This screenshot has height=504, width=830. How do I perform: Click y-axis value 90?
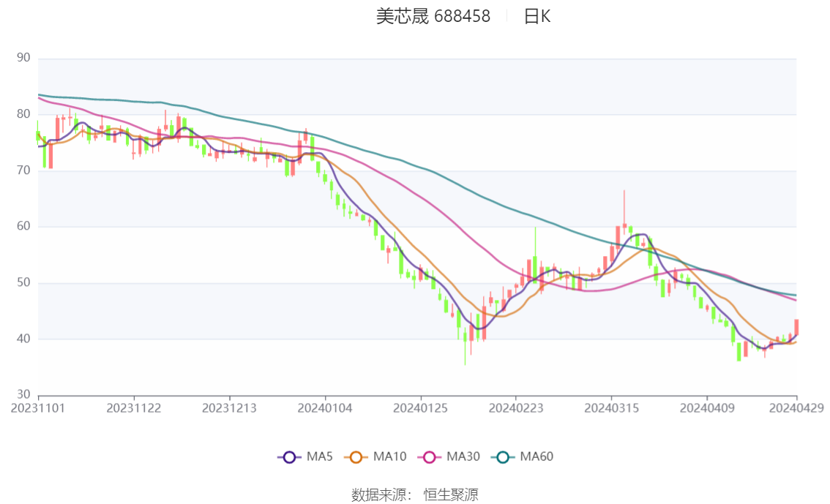(23, 58)
